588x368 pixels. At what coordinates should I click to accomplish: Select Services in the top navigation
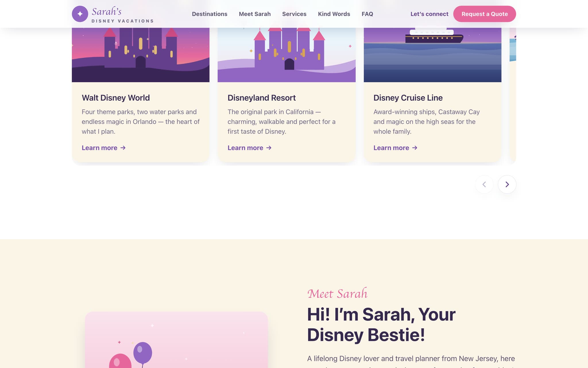click(x=294, y=14)
